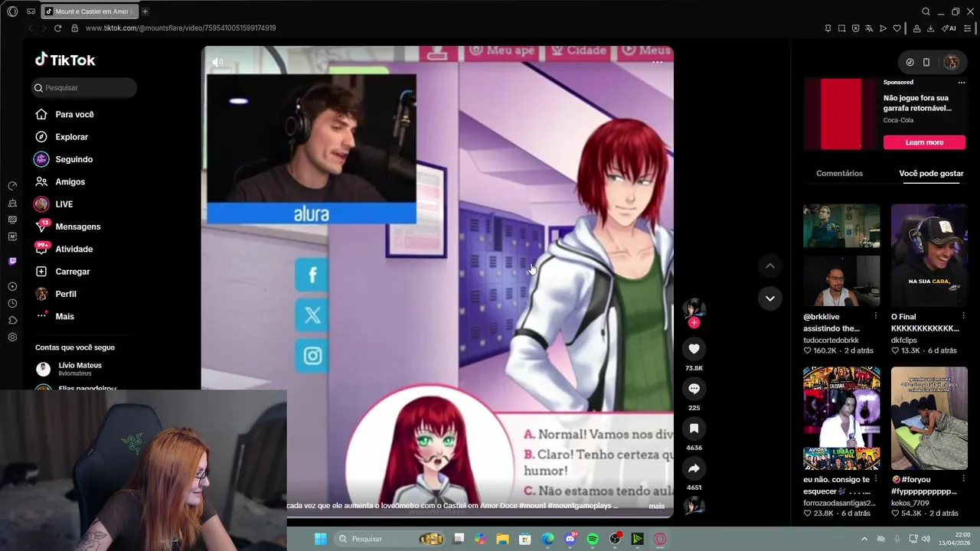
Task: Switch to the Comentários tab
Action: coord(839,173)
